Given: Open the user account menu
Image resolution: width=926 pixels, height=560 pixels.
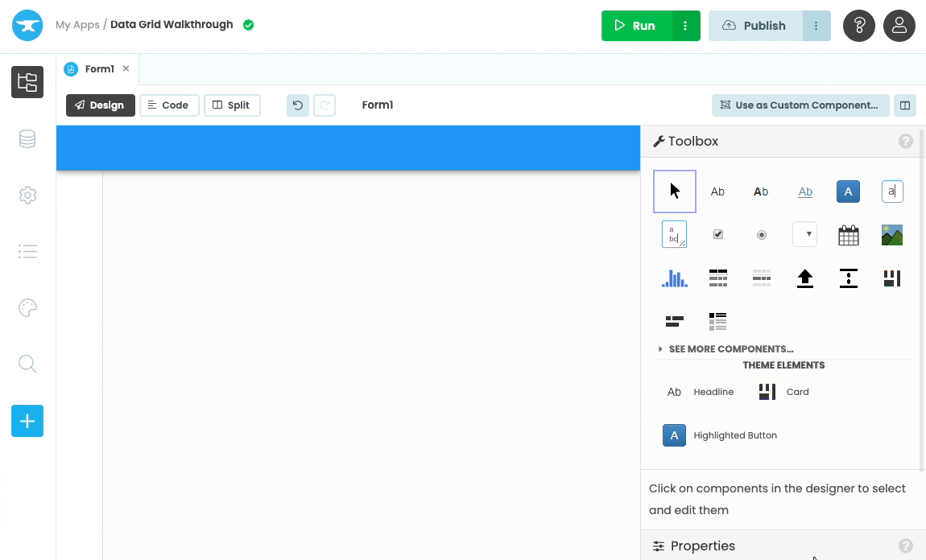Looking at the screenshot, I should click(x=899, y=26).
